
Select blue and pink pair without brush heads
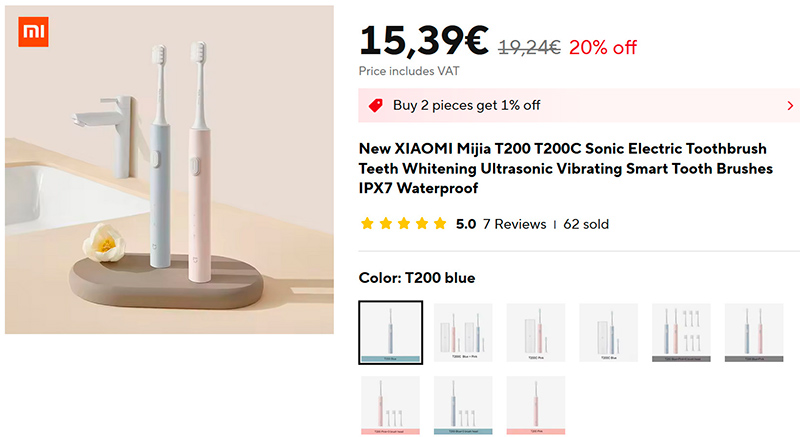pyautogui.click(x=755, y=333)
